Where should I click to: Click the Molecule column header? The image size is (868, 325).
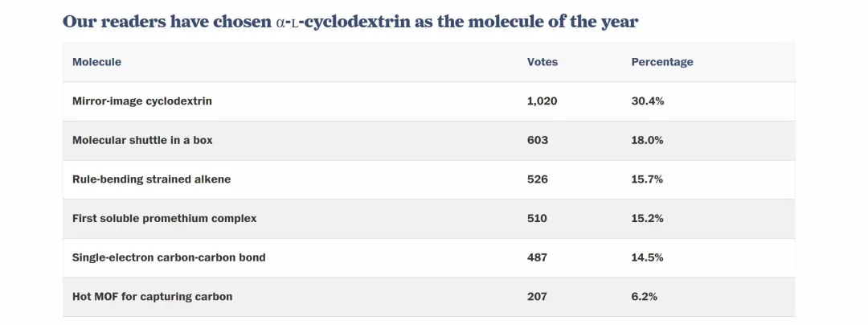[97, 62]
